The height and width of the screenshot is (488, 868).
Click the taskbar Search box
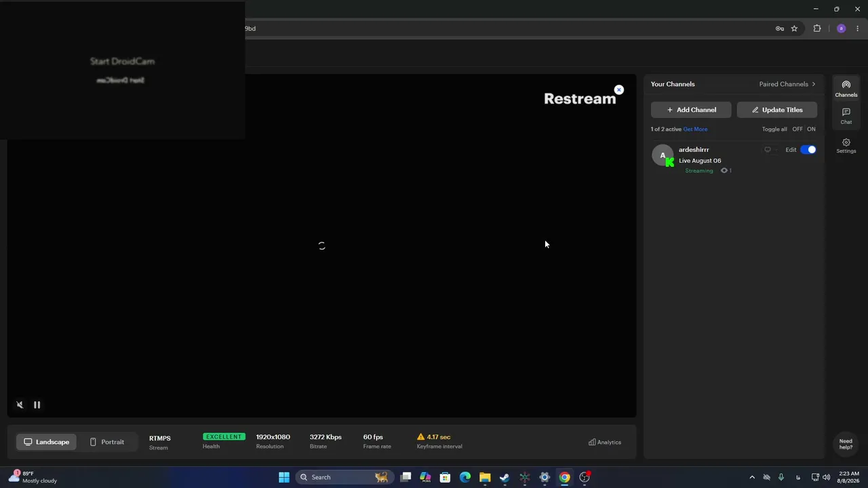coord(344,477)
